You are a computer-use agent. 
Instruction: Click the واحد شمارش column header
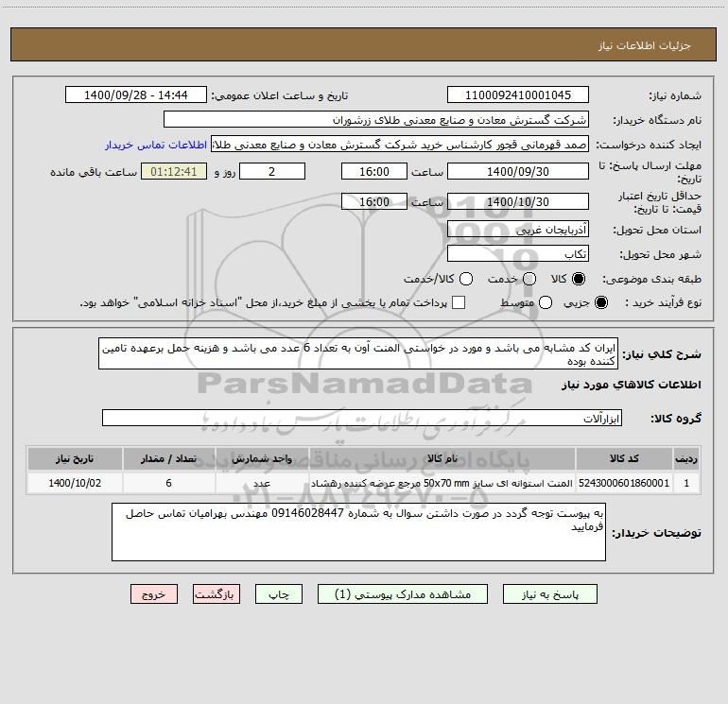tap(262, 458)
